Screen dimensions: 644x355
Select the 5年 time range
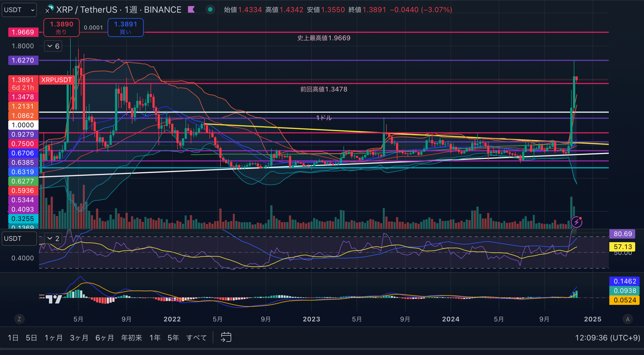point(173,338)
